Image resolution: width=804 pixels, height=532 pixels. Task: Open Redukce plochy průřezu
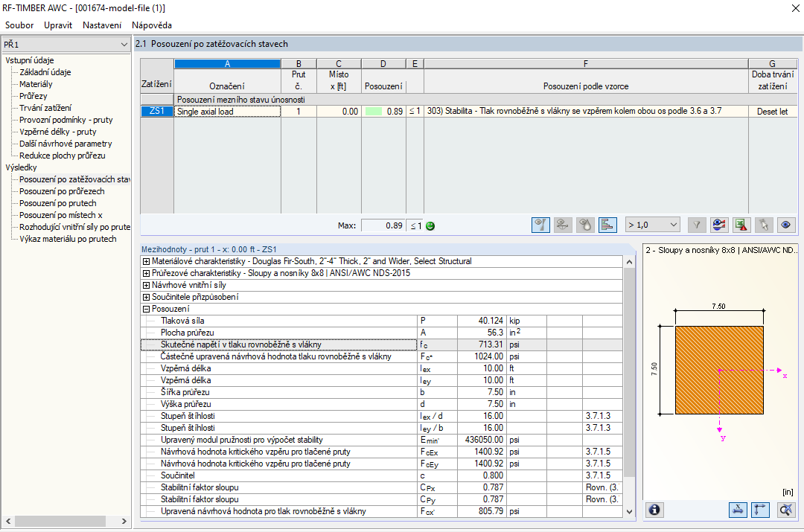click(63, 156)
